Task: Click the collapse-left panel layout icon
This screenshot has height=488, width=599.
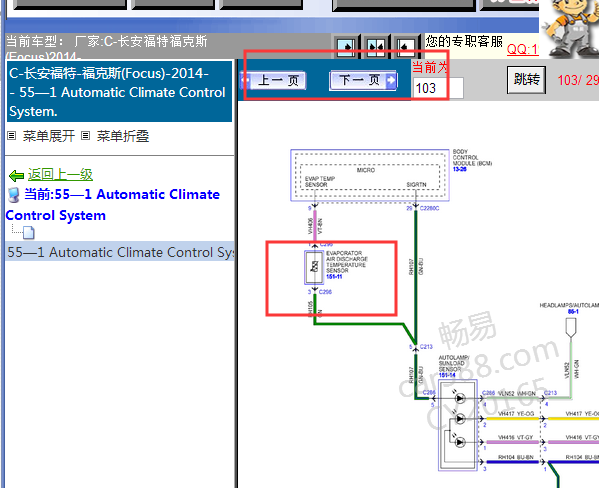Action: [x=405, y=48]
